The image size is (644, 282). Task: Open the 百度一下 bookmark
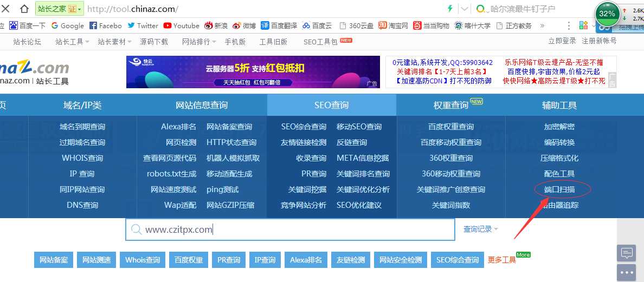pyautogui.click(x=27, y=25)
